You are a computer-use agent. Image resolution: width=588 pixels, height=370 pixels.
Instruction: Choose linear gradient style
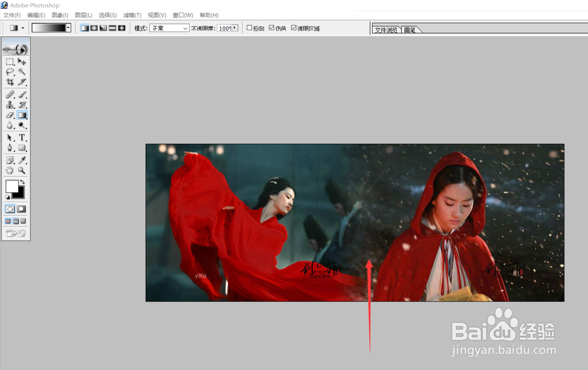[85, 28]
